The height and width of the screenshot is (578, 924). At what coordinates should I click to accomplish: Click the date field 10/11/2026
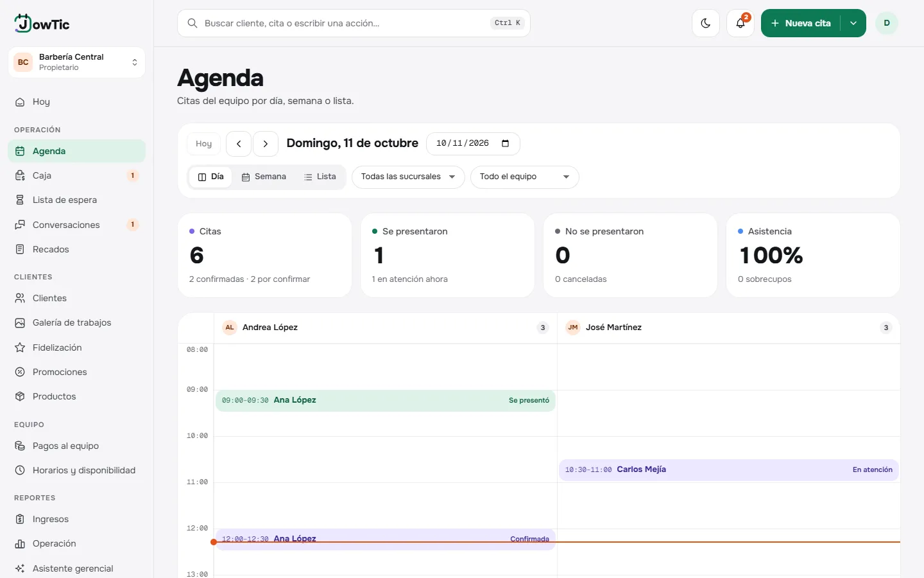pyautogui.click(x=473, y=143)
